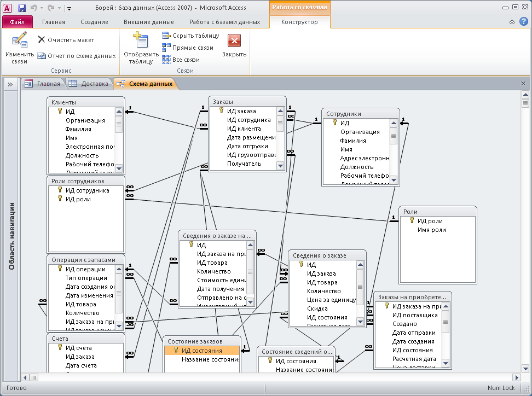Click scroll-down arrow in Сотрудники table
532x396 pixels.
click(394, 180)
